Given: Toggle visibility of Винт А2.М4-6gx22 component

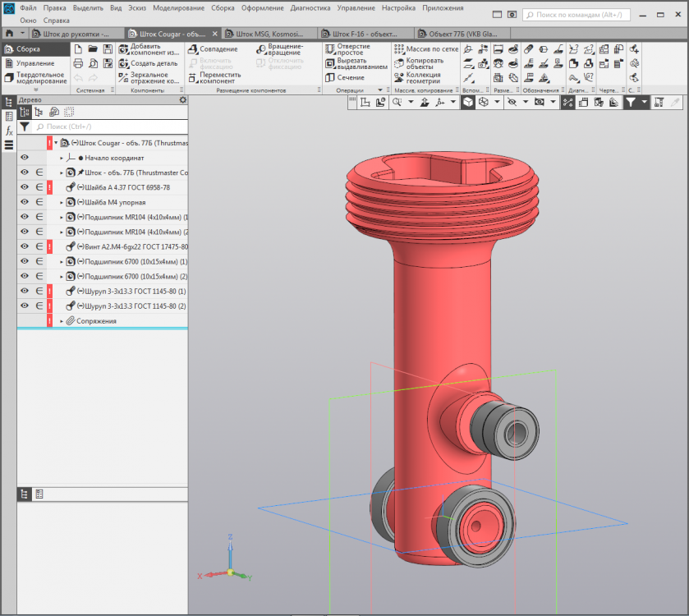Looking at the screenshot, I should (25, 246).
